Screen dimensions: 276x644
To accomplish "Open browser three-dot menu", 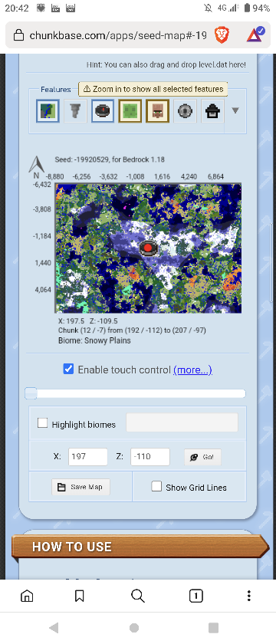I will click(x=248, y=596).
